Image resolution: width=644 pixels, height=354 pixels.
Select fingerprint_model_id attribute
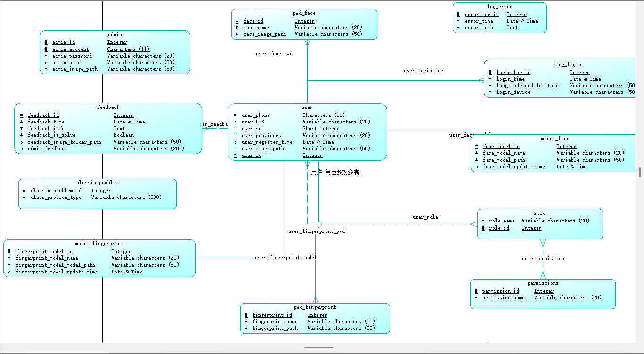pos(44,251)
